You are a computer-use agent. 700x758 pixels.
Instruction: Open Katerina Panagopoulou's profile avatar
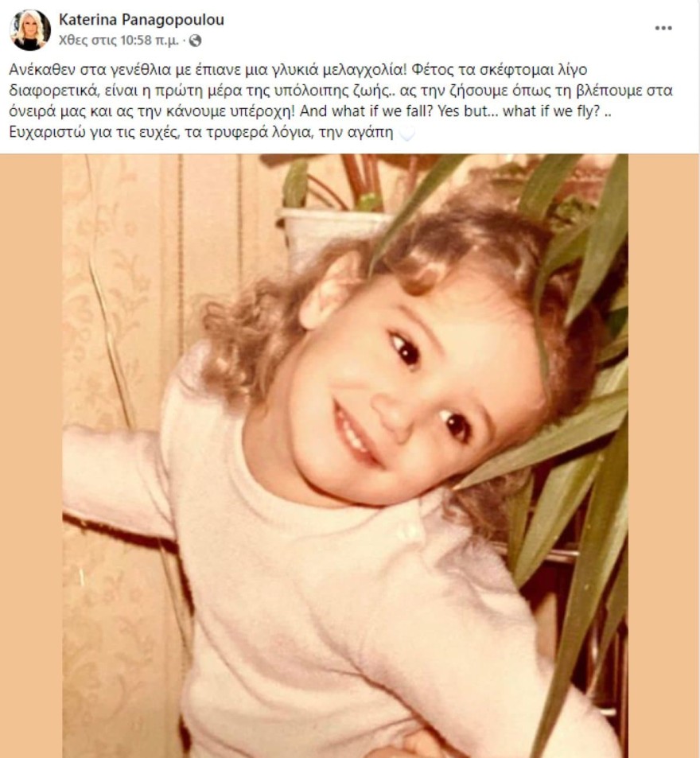30,29
